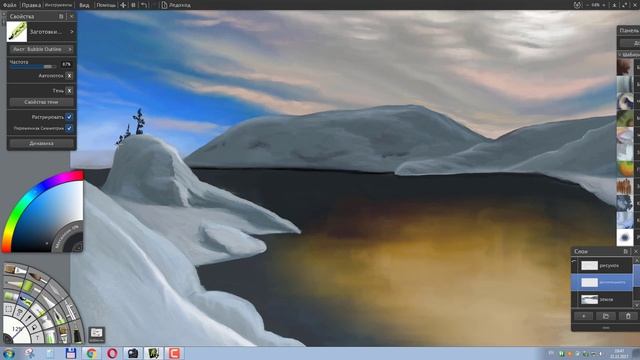Expand the Заготовки presets arrow
This screenshot has width=640, height=360.
pos(71,31)
